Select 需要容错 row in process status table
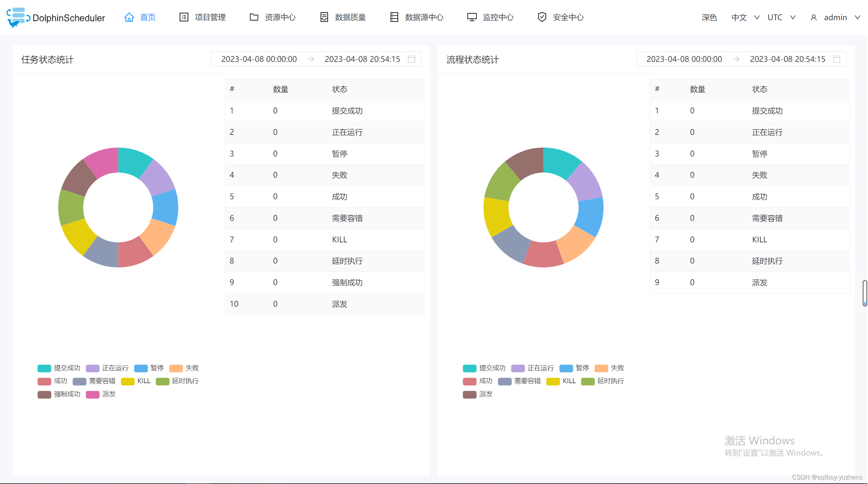Image resolution: width=868 pixels, height=484 pixels. tap(749, 218)
